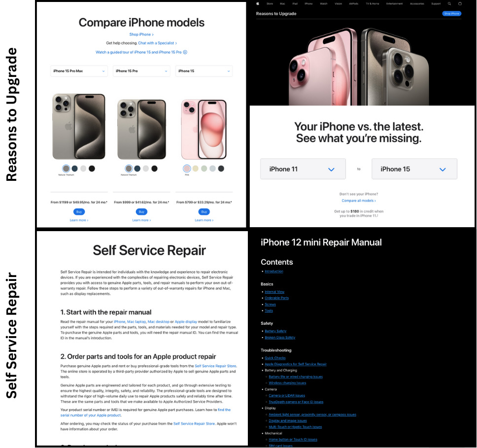Open the Self Service Repair Store link
Image resolution: width=477 pixels, height=448 pixels.
coord(215,366)
